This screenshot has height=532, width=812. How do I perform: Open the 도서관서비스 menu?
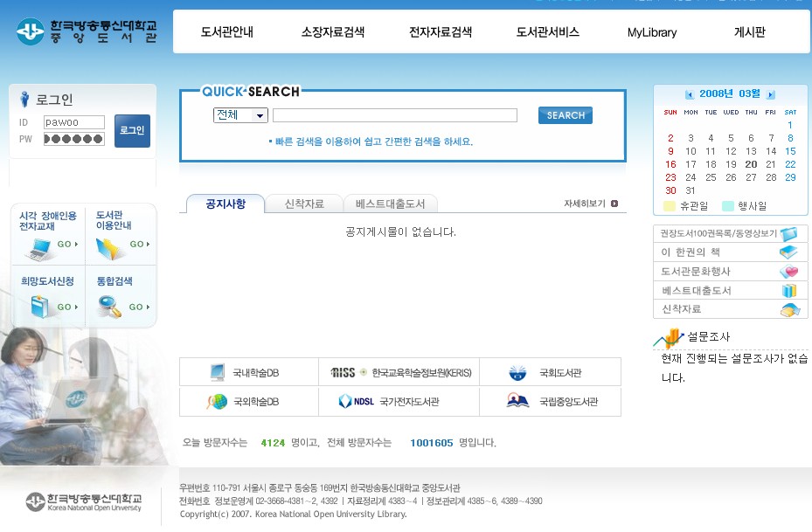pos(547,32)
